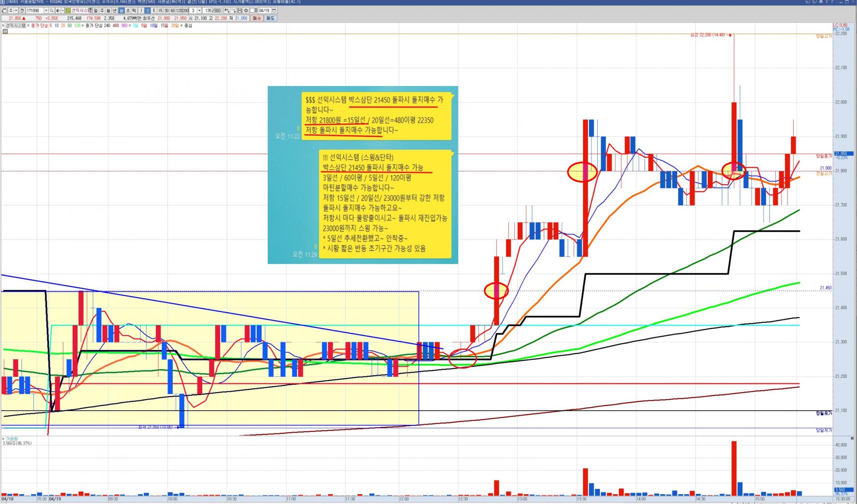Click the pin window icon in title bar
The width and height of the screenshot is (857, 504).
(x=821, y=2)
